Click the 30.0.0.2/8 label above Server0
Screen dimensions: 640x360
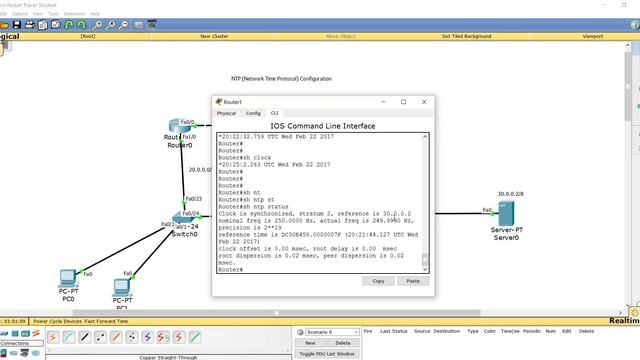click(x=510, y=194)
